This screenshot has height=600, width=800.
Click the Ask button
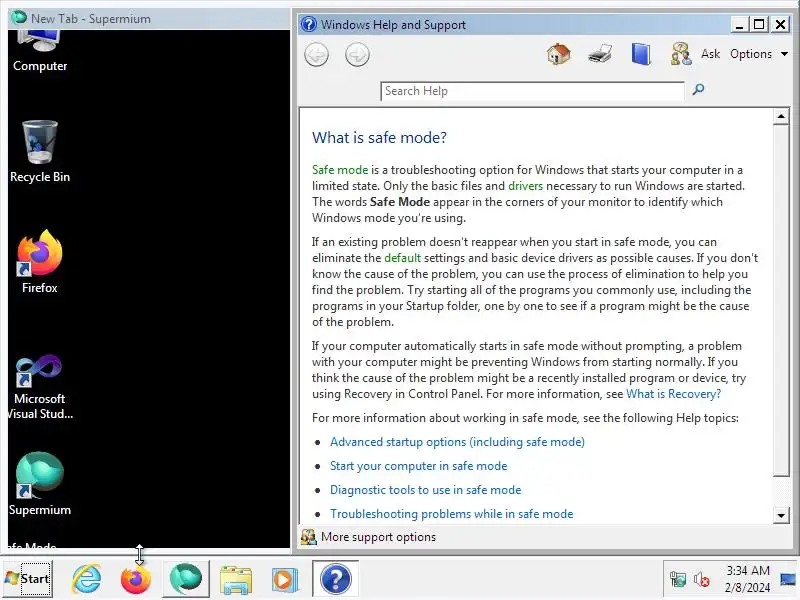[710, 54]
